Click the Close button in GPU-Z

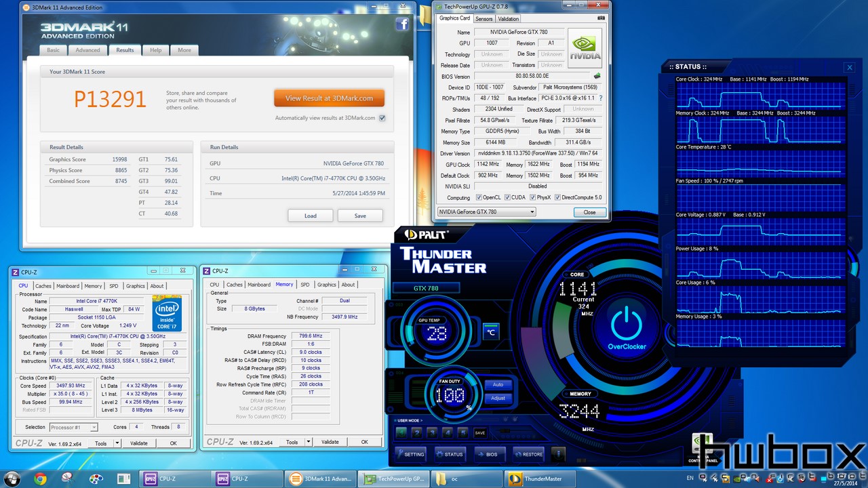click(x=589, y=212)
